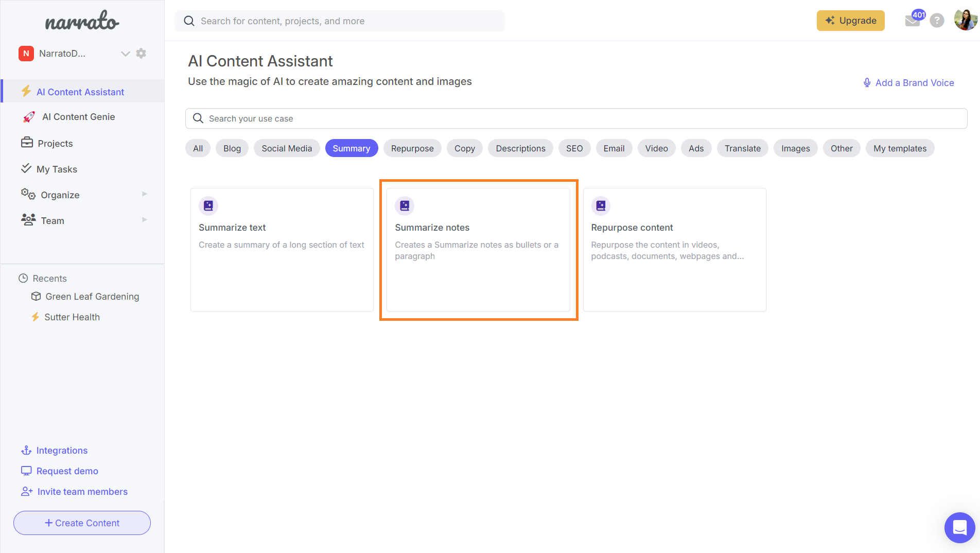Select the SEO category filter
980x553 pixels.
[x=574, y=148]
